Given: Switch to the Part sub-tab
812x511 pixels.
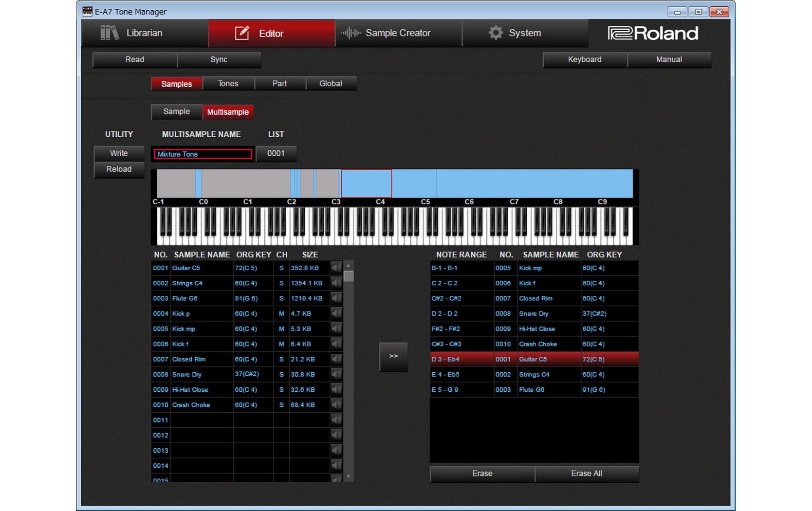Looking at the screenshot, I should [x=279, y=84].
